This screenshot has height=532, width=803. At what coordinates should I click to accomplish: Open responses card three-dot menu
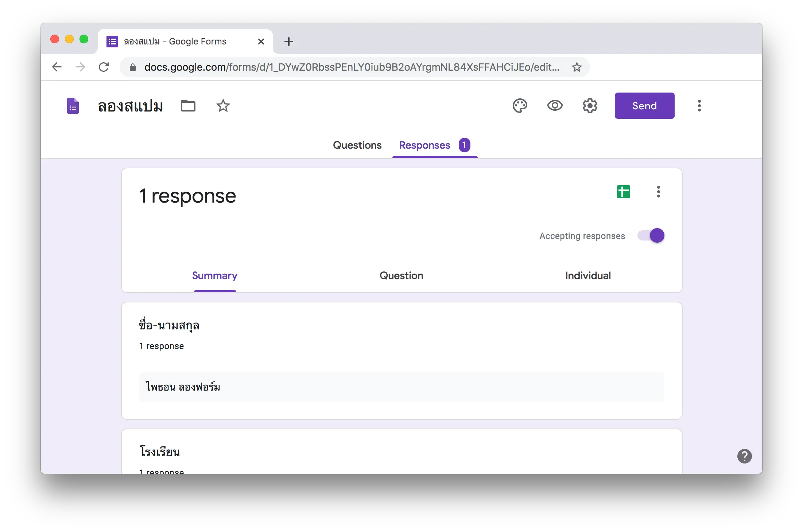click(658, 192)
